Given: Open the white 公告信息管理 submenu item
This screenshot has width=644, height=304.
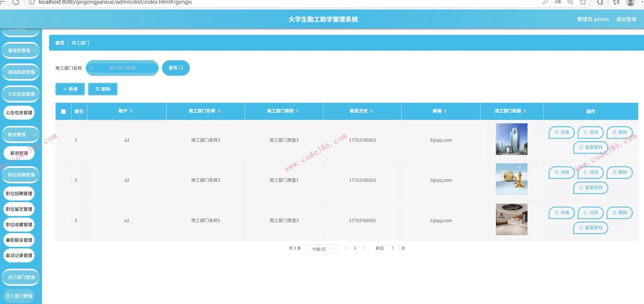Looking at the screenshot, I should point(19,113).
